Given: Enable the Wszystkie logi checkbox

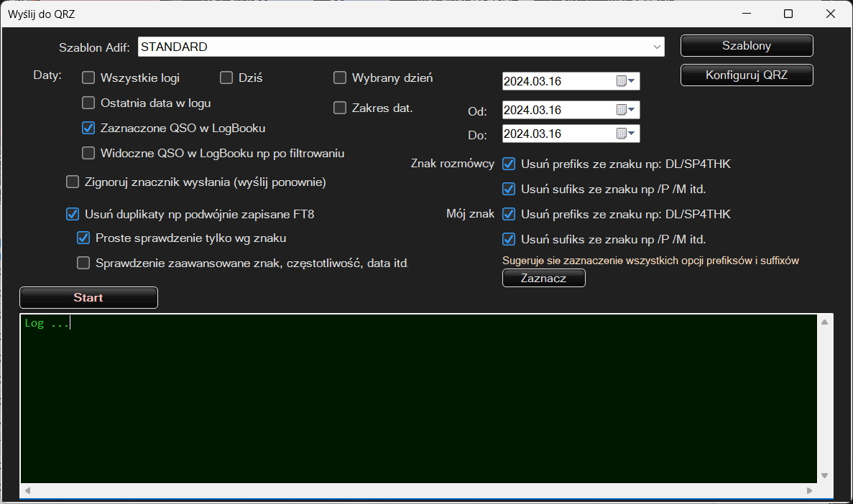Looking at the screenshot, I should point(88,78).
